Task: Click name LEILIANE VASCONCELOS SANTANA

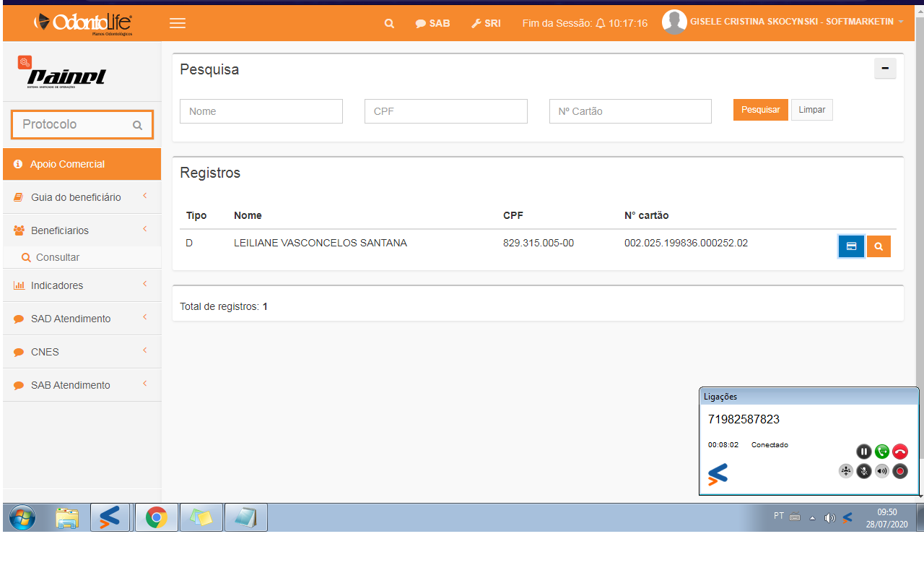Action: coord(321,243)
